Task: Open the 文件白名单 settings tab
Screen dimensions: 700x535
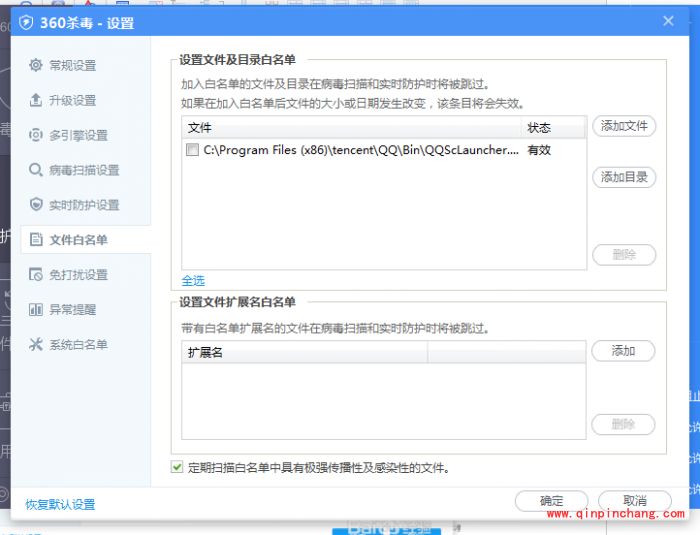Action: [x=78, y=240]
